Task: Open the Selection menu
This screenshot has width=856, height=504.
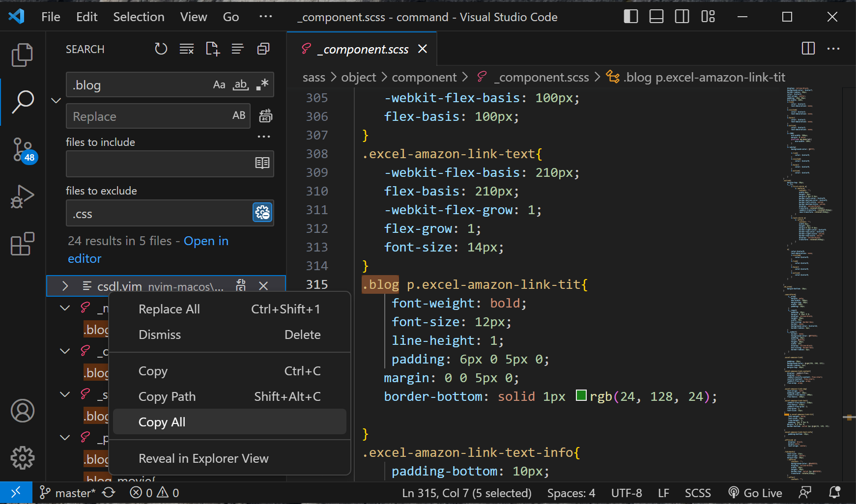Action: pyautogui.click(x=139, y=16)
